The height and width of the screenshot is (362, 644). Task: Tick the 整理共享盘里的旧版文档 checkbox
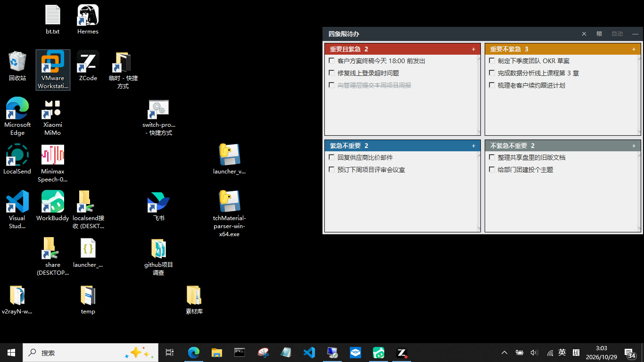click(x=492, y=157)
